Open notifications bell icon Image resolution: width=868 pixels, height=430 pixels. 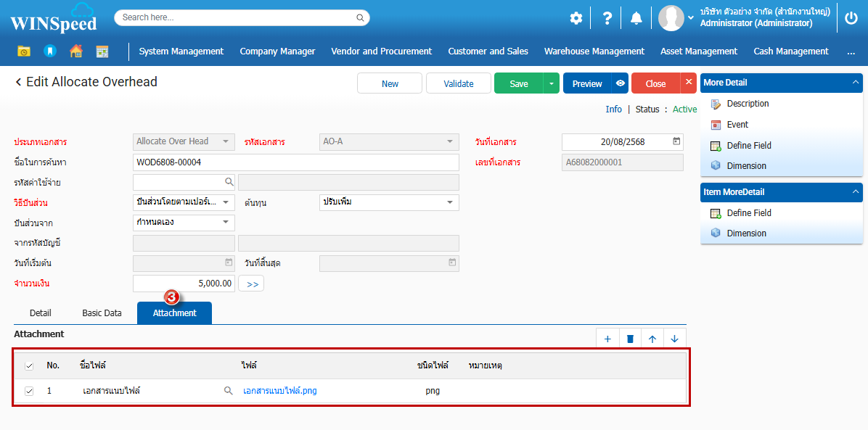(x=636, y=18)
